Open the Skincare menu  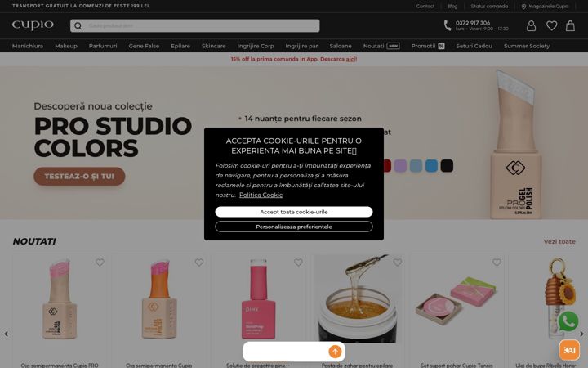214,46
